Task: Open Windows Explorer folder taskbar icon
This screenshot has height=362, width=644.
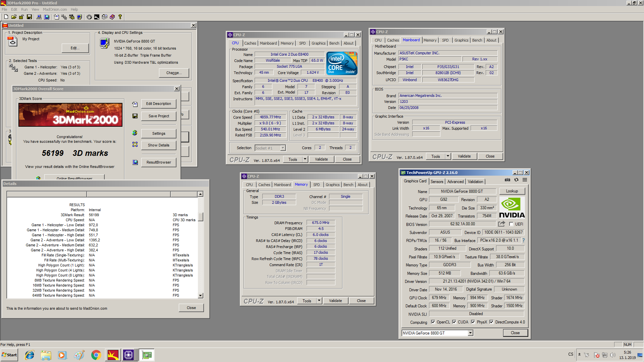Action: click(46, 355)
